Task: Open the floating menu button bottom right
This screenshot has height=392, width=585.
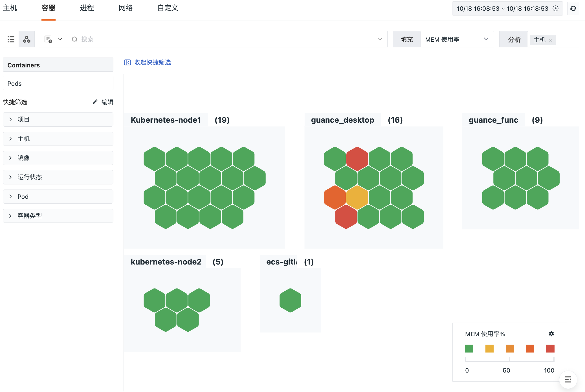Action: coord(568,380)
